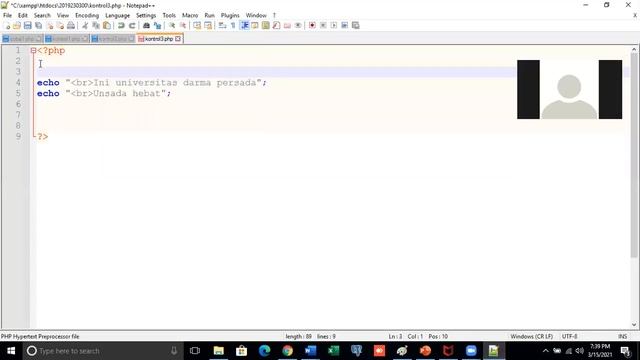Show the Function List panel icon
Image resolution: width=640 pixels, height=360 pixels.
click(276, 25)
